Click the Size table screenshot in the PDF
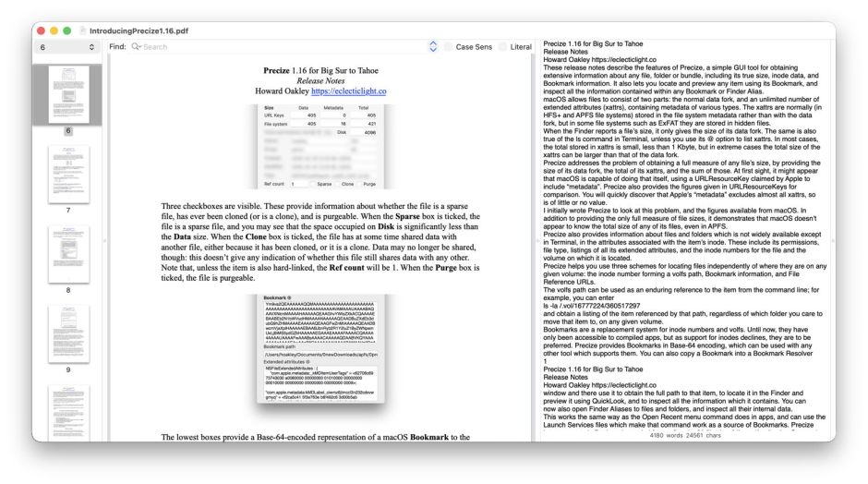This screenshot has width=868, height=484. pyautogui.click(x=320, y=146)
